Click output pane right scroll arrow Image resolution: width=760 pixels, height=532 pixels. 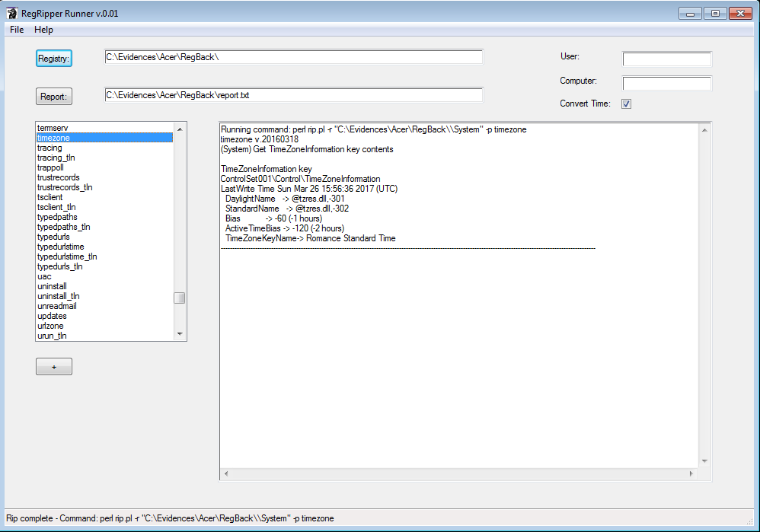[691, 473]
